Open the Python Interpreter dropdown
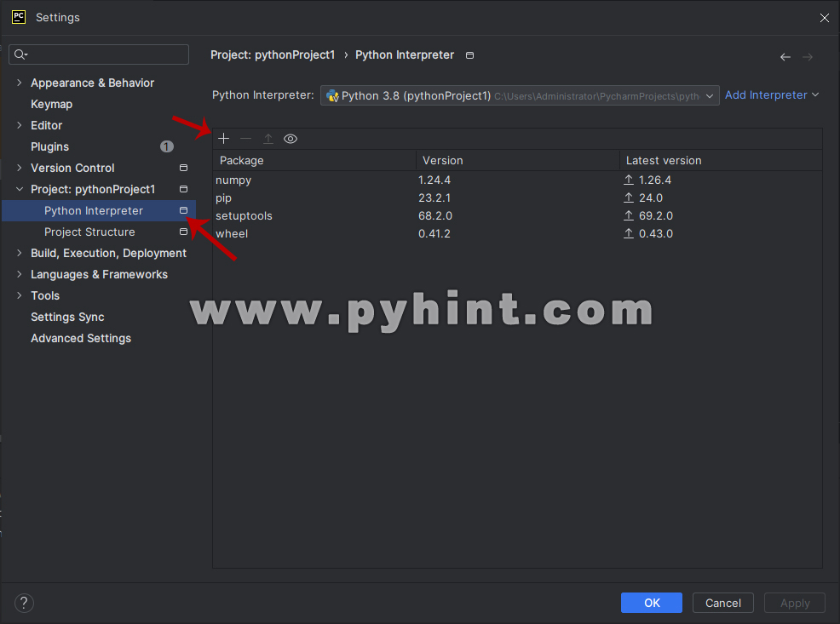840x624 pixels. (x=520, y=96)
